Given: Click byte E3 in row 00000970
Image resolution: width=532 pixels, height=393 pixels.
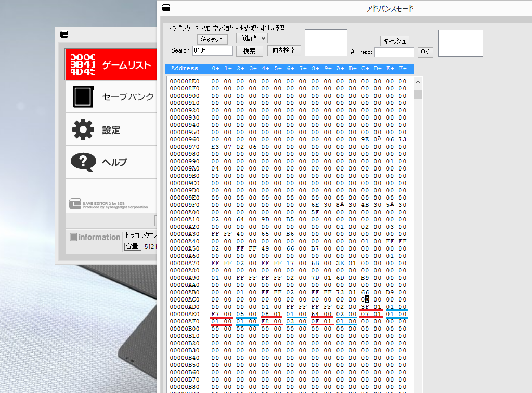Looking at the screenshot, I should tap(215, 147).
